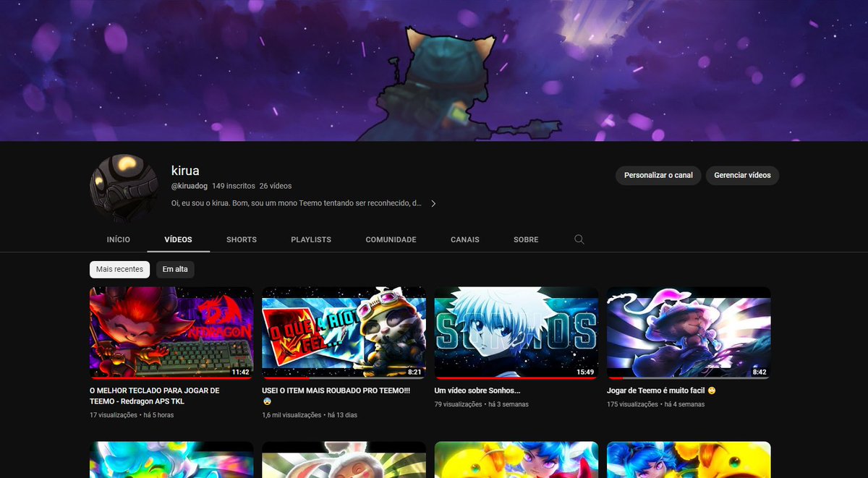Select the Em alta filter chip
This screenshot has height=478, width=868.
point(175,269)
